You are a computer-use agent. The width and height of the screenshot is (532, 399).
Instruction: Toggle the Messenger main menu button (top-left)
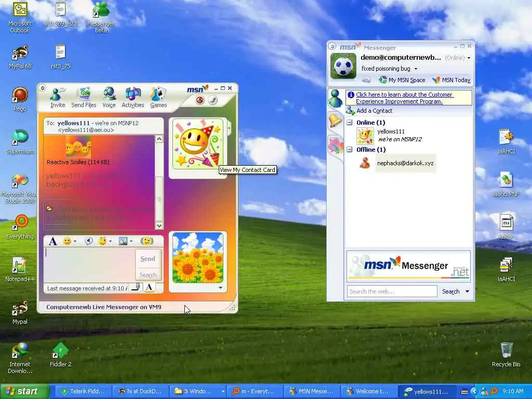(x=332, y=46)
